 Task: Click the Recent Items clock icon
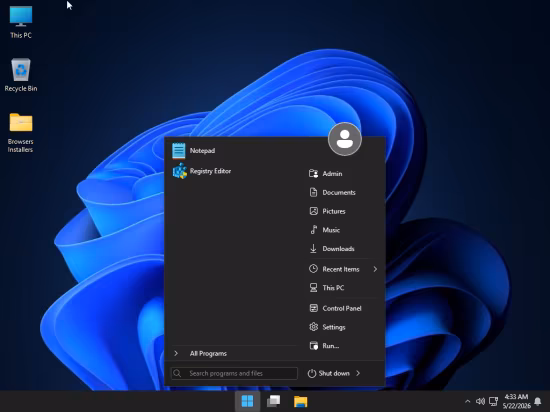pos(313,269)
